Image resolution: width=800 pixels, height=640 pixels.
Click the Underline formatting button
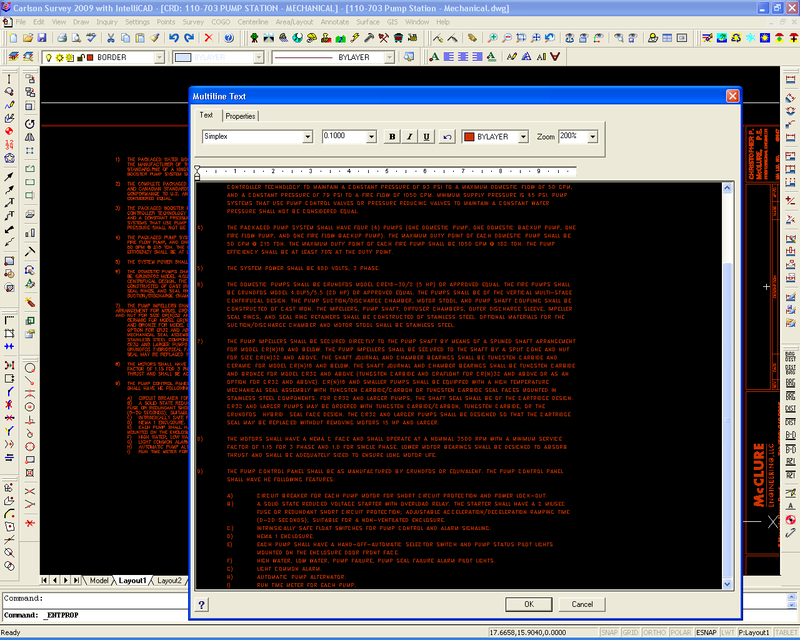(x=427, y=136)
